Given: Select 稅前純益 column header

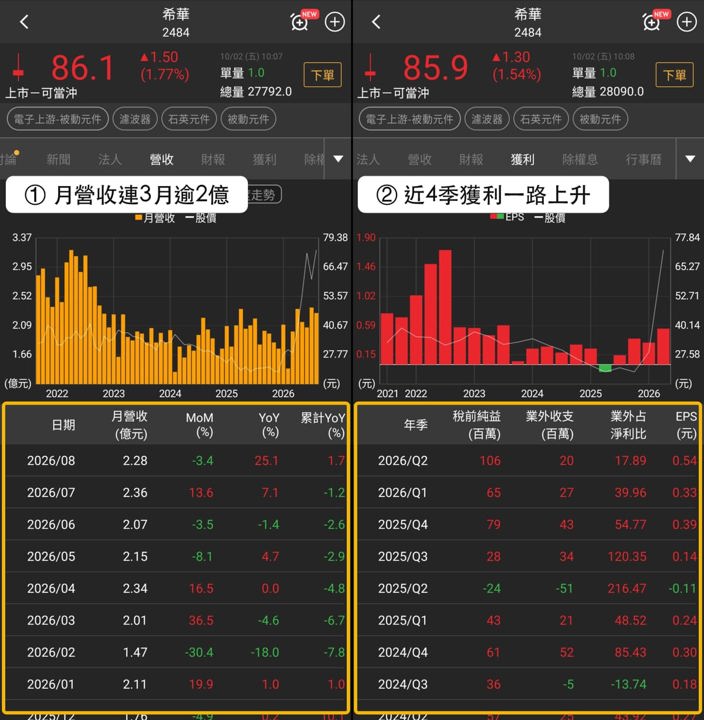Looking at the screenshot, I should point(477,425).
